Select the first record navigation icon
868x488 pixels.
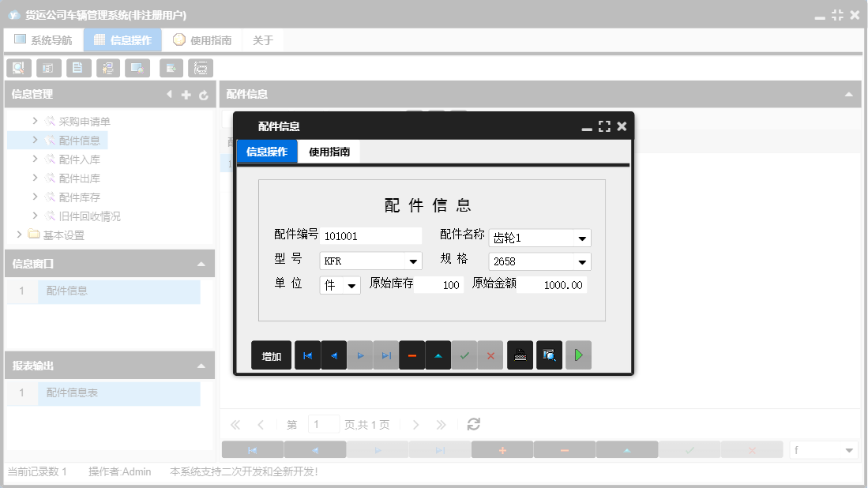tap(308, 355)
